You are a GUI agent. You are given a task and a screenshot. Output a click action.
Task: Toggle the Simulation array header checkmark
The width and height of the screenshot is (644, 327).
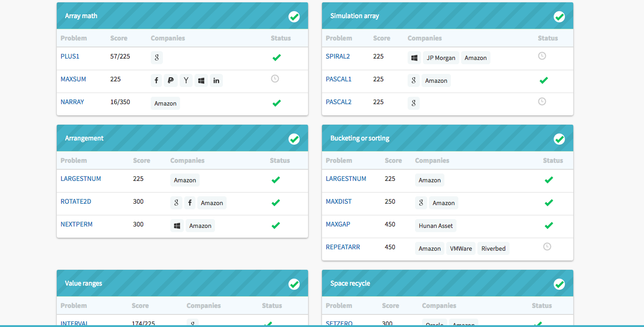click(559, 17)
